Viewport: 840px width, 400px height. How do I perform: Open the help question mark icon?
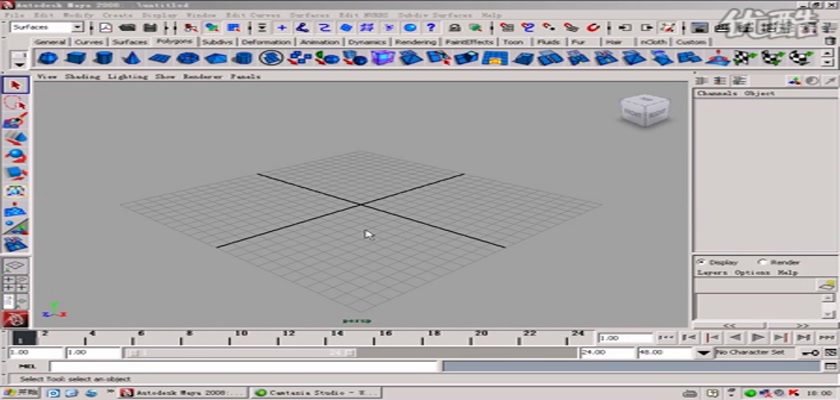click(431, 27)
